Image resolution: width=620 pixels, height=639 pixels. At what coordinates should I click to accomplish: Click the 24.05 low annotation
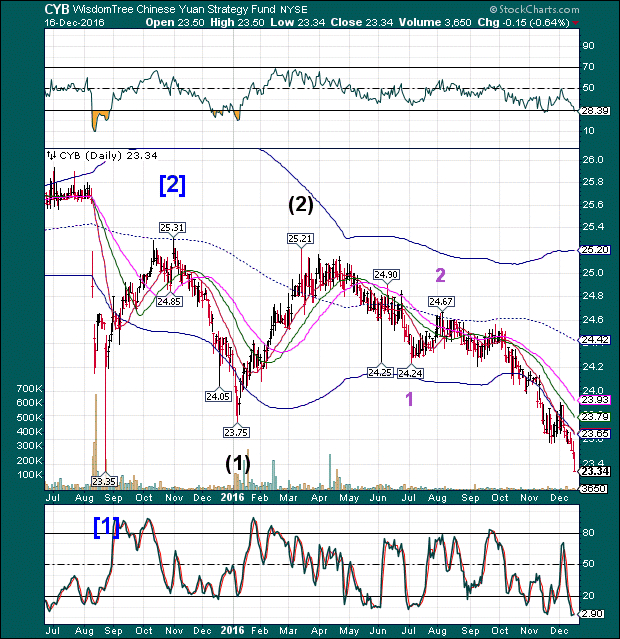coord(218,396)
